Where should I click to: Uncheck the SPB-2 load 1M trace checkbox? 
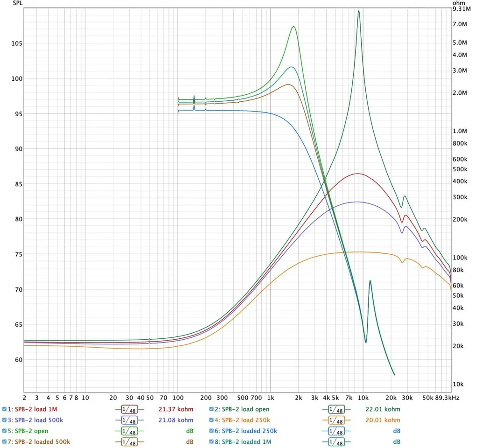coord(5,409)
